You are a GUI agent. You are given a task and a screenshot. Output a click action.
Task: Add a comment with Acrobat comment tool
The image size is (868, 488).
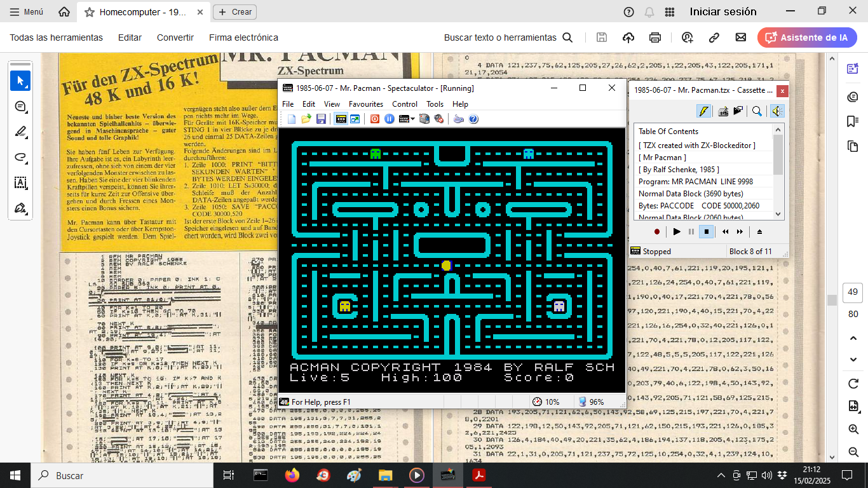[x=20, y=107]
